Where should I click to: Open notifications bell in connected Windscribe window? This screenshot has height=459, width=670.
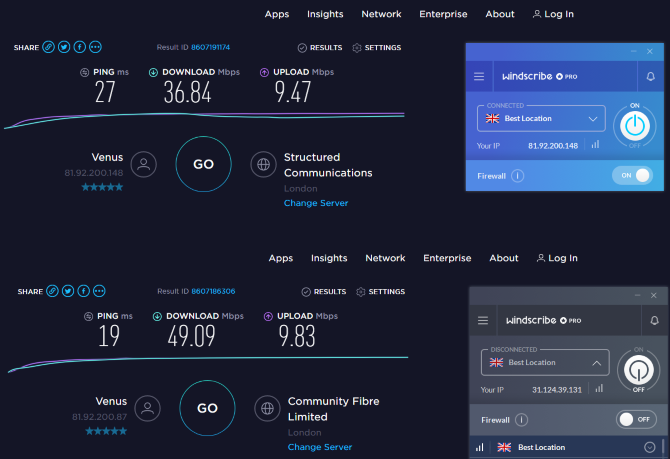pos(650,76)
